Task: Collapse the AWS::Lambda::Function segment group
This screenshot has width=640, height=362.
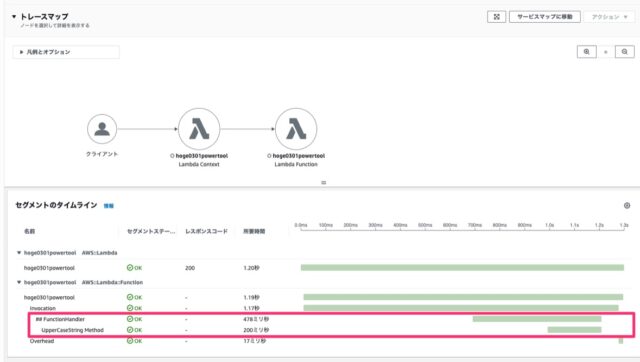Action: click(x=19, y=282)
